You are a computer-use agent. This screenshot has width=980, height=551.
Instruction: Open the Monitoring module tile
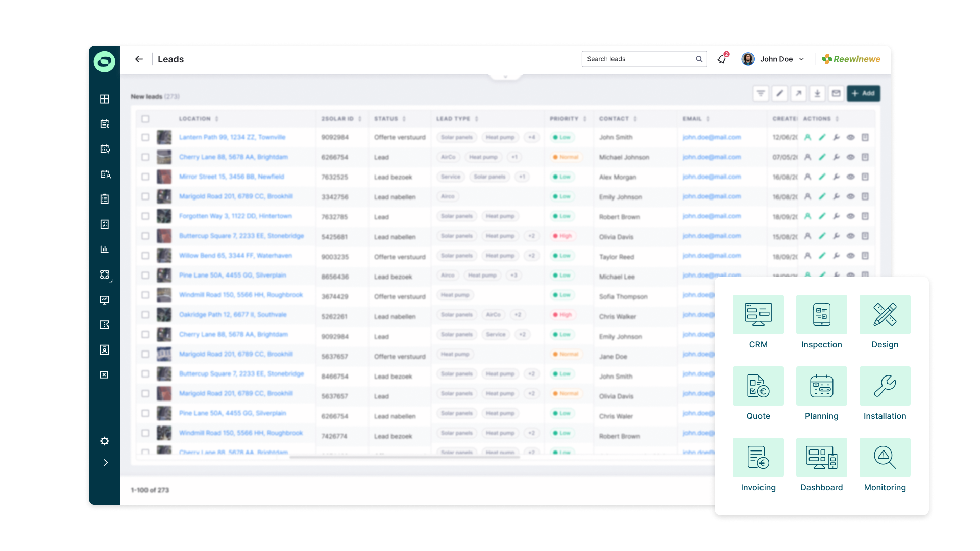885,458
